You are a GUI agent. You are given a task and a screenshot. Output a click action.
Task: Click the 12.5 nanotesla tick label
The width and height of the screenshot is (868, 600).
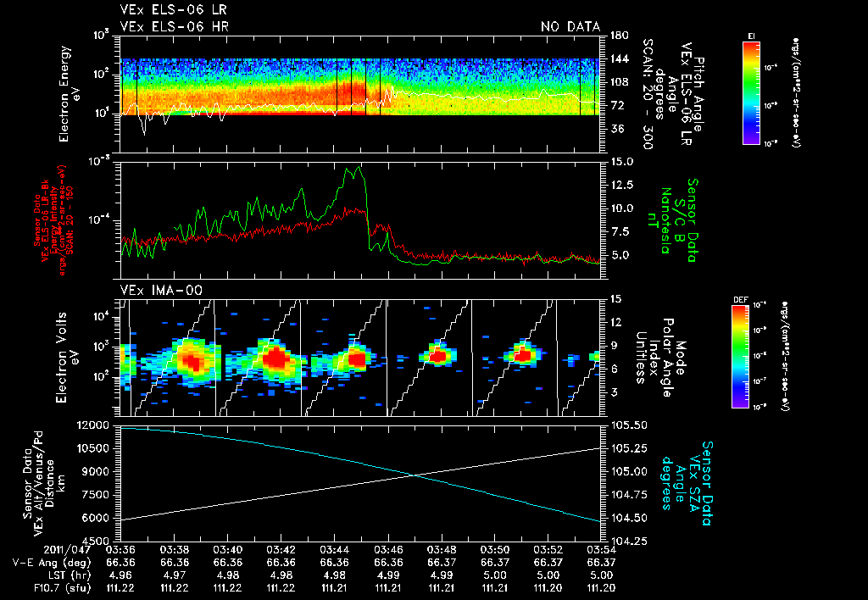click(622, 185)
